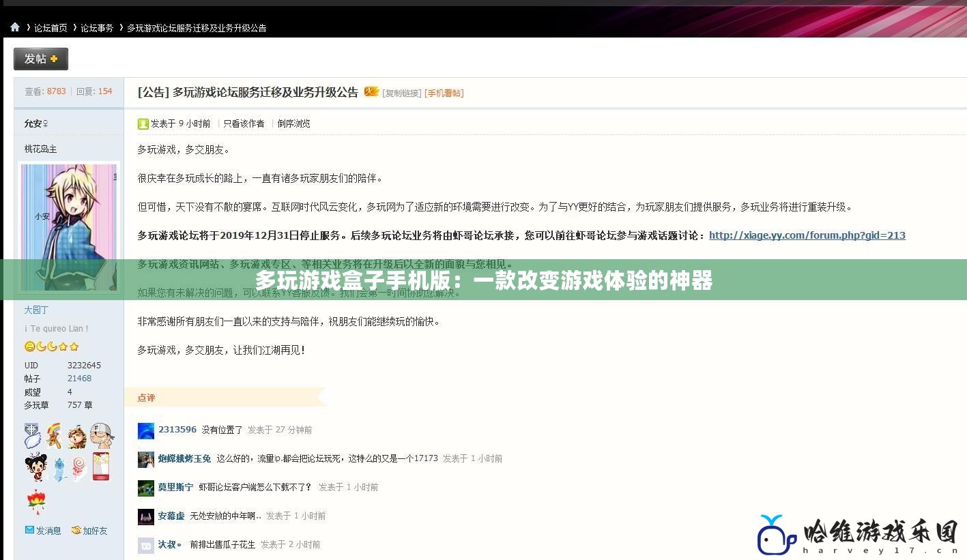Screen dimensions: 967x560
Task: Click the [手机看帖] mobile view link
Action: pyautogui.click(x=444, y=93)
